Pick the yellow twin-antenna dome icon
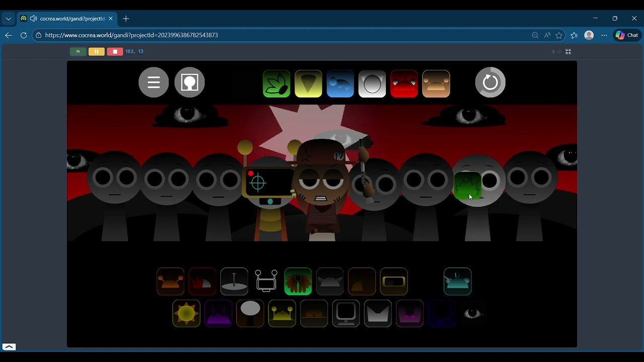644x362 pixels. (282, 313)
